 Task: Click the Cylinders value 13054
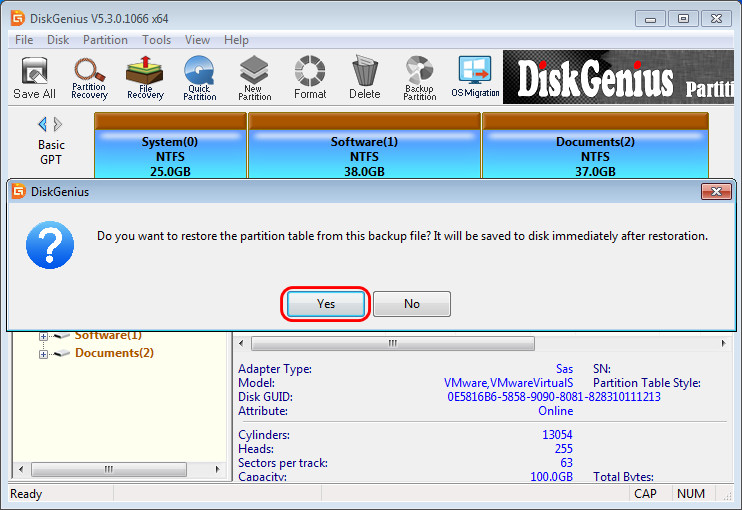557,434
